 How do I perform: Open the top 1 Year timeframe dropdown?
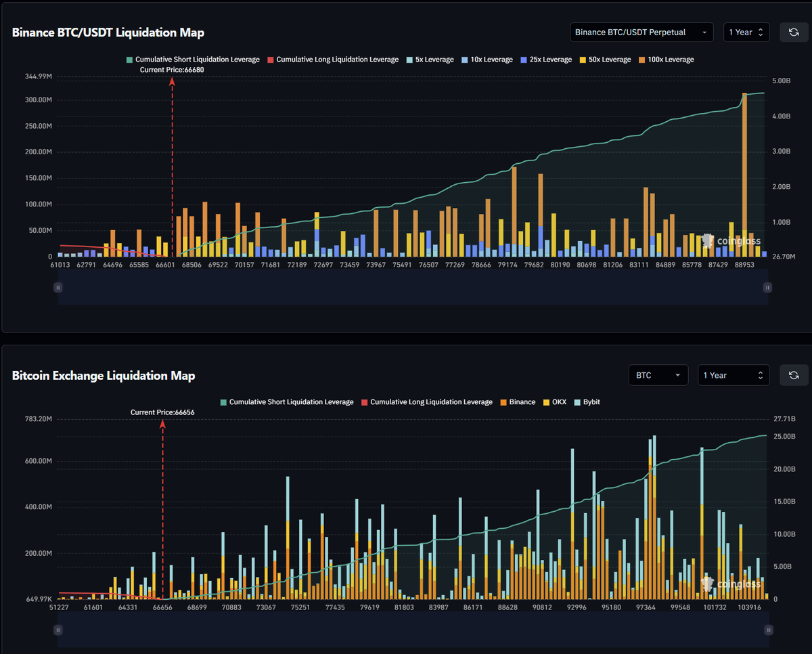pos(746,32)
